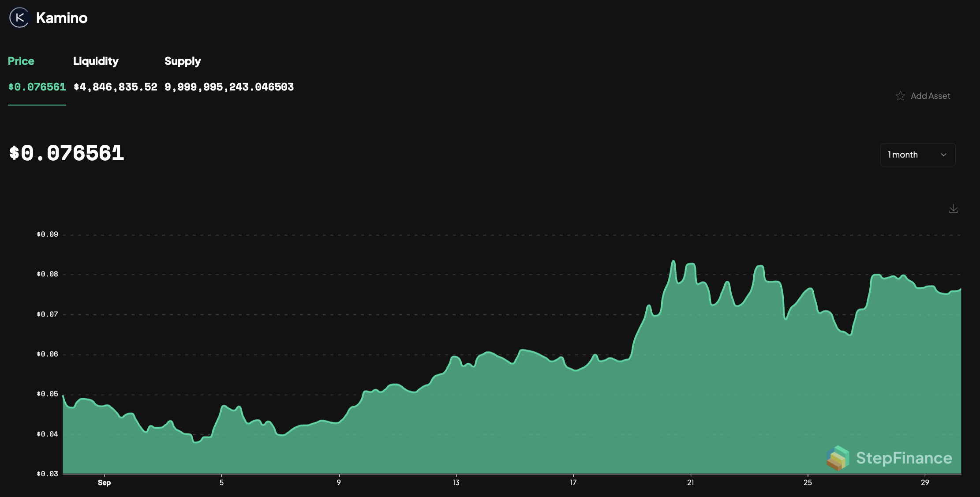Click the StepFinance cube logo
This screenshot has width=980, height=497.
click(x=838, y=458)
